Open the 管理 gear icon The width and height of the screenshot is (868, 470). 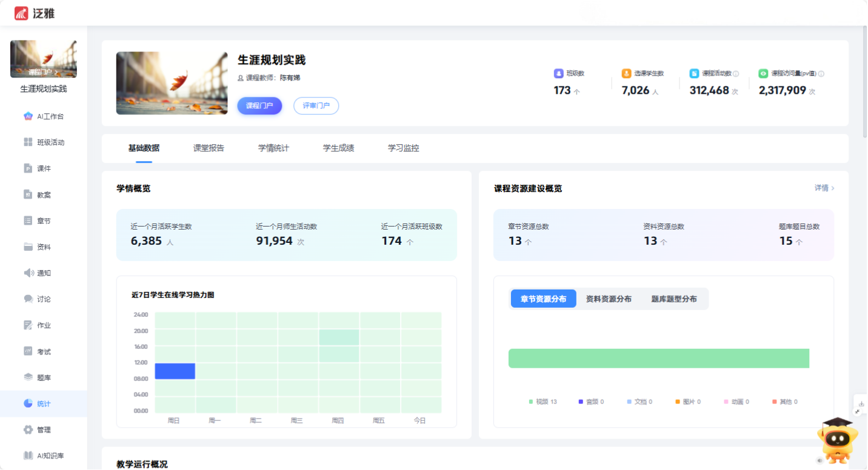(28, 430)
